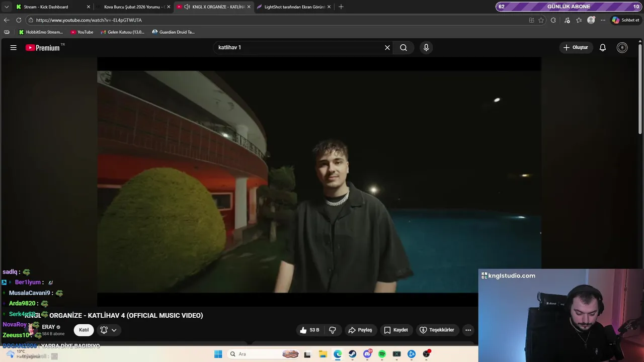Add page to favorites with star icon

(541, 20)
